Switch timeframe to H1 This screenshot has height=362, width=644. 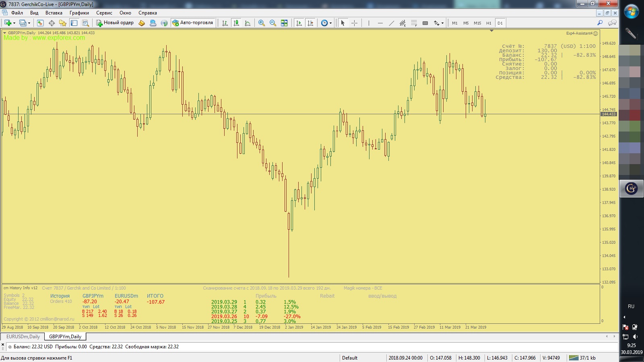pyautogui.click(x=489, y=23)
